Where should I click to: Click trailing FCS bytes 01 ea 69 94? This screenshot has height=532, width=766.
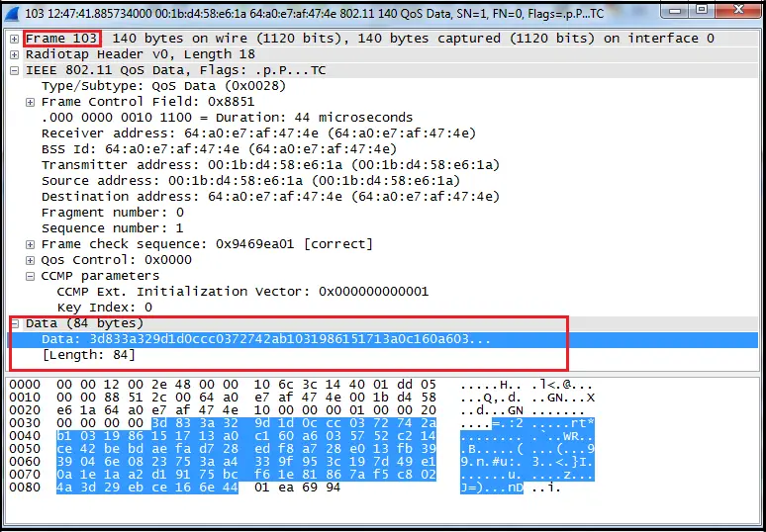tap(298, 488)
